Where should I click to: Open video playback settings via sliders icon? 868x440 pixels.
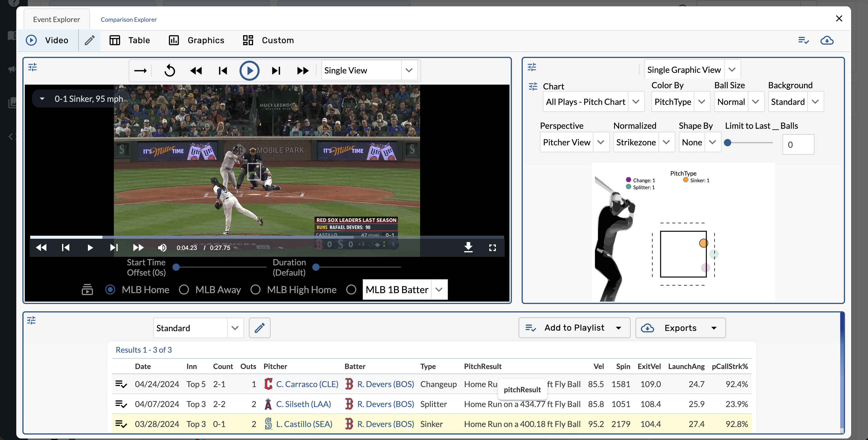pos(32,67)
